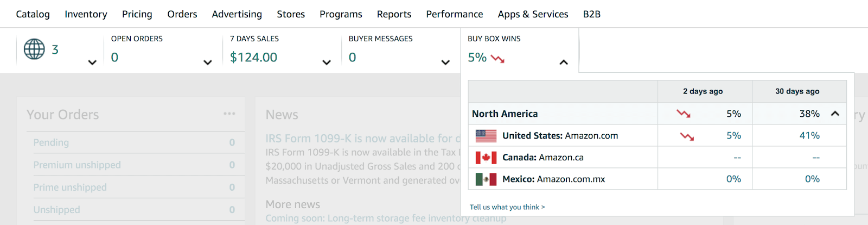Open Premium unshipped orders link
This screenshot has height=225, width=868.
click(x=77, y=165)
